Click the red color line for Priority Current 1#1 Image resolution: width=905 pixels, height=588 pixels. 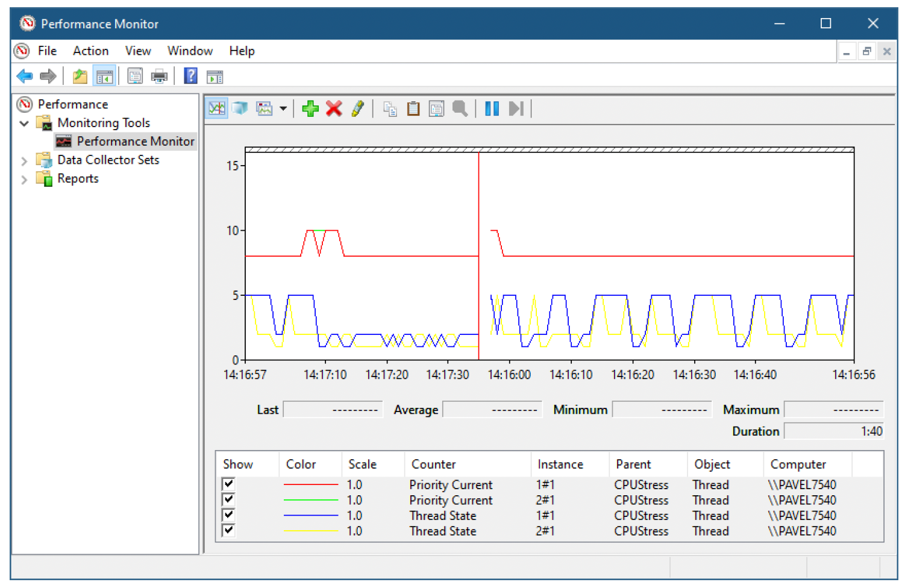click(311, 484)
